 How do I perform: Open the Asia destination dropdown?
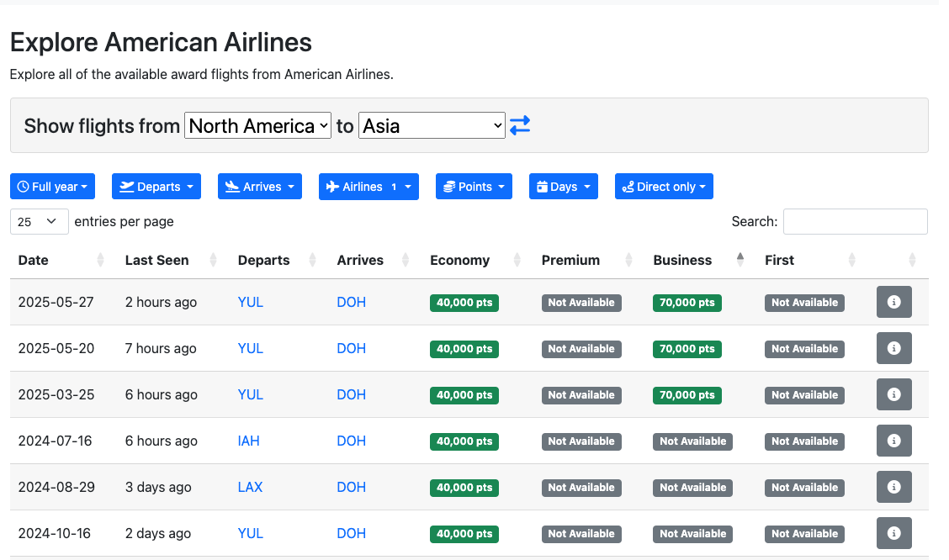pyautogui.click(x=432, y=126)
